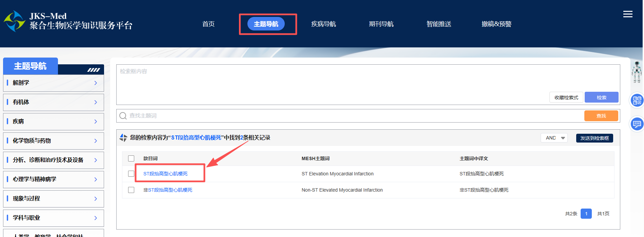
Task: Select page 1 in pagination
Action: tap(586, 214)
